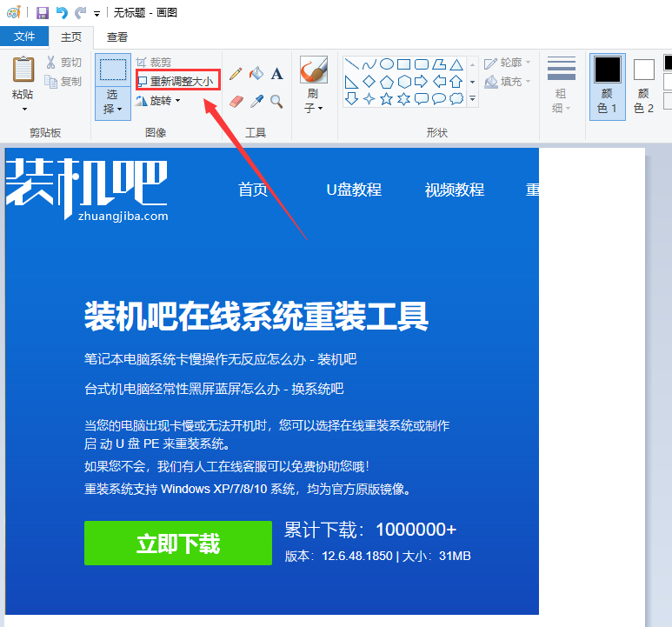Open the File (文件) menu
This screenshot has width=672, height=627.
[x=24, y=37]
